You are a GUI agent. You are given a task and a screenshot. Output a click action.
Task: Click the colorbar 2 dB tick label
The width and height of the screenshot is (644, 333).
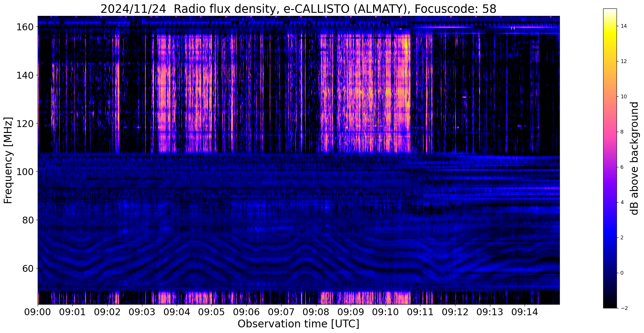[622, 238]
